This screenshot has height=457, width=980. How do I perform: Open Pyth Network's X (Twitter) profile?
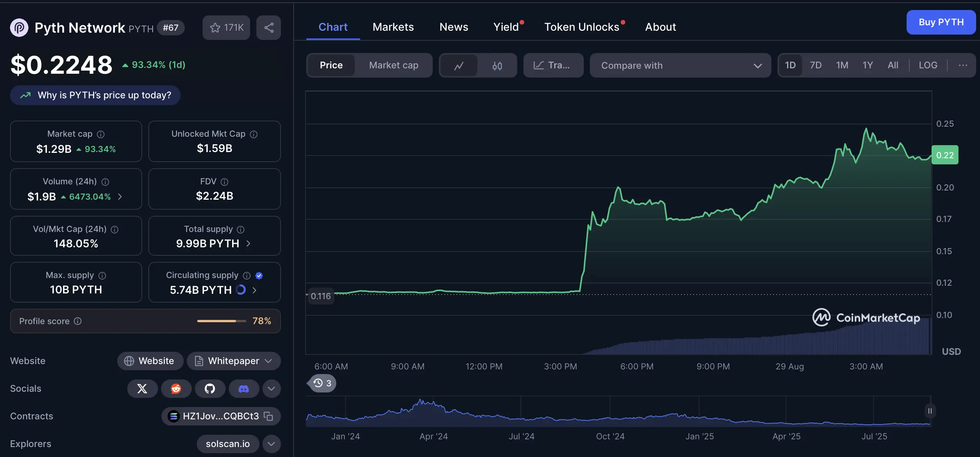[142, 389]
